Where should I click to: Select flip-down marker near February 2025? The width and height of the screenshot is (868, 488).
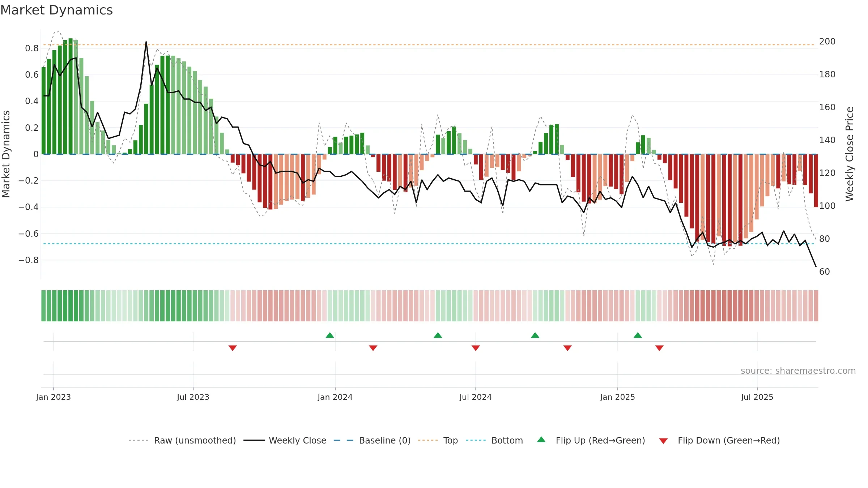[x=659, y=348]
